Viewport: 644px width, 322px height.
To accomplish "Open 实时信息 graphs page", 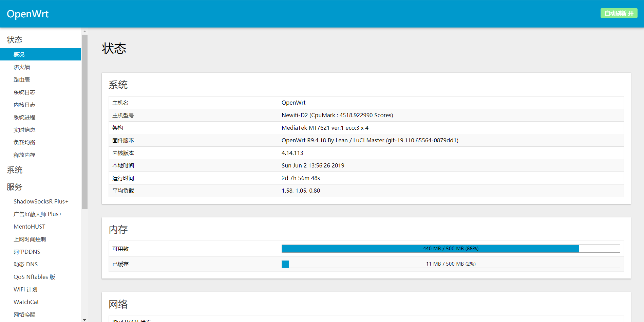I will [24, 130].
